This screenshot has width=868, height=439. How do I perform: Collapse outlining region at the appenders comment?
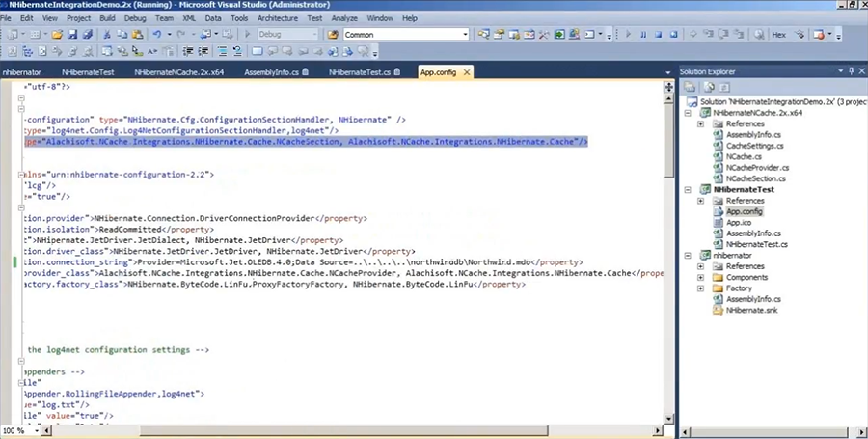pos(21,361)
